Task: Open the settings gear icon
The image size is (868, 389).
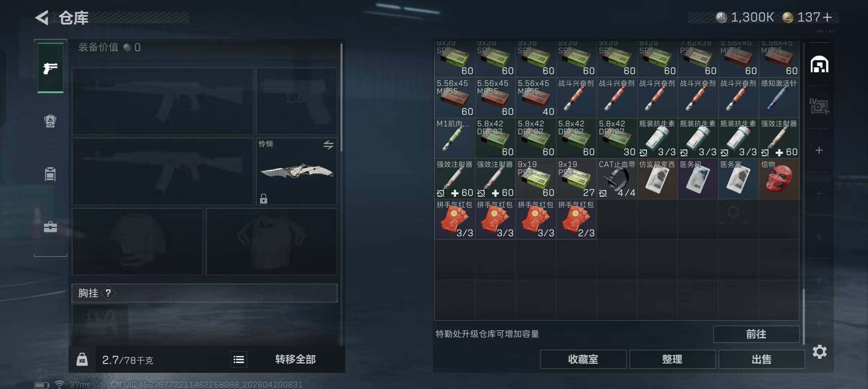Action: tap(819, 352)
